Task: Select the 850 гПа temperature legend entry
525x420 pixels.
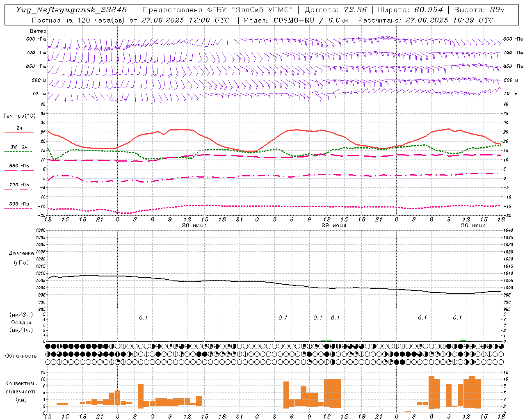Action: point(19,166)
